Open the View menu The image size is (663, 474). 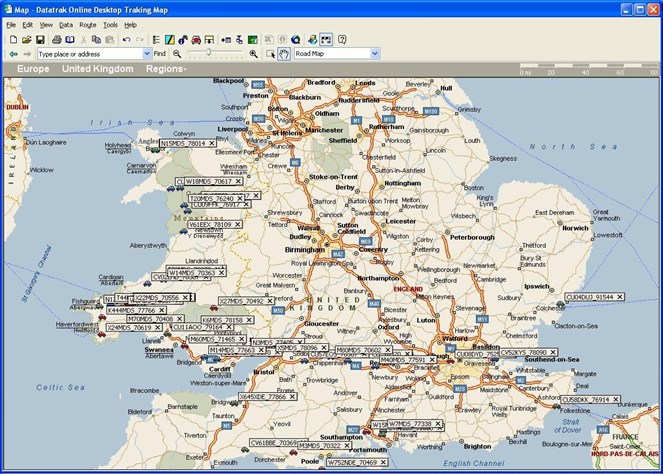[46, 25]
